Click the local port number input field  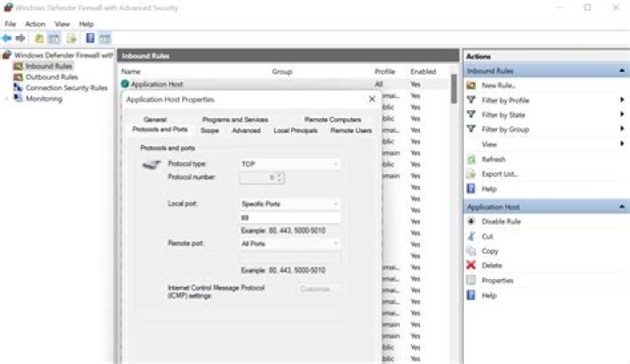pyautogui.click(x=290, y=217)
